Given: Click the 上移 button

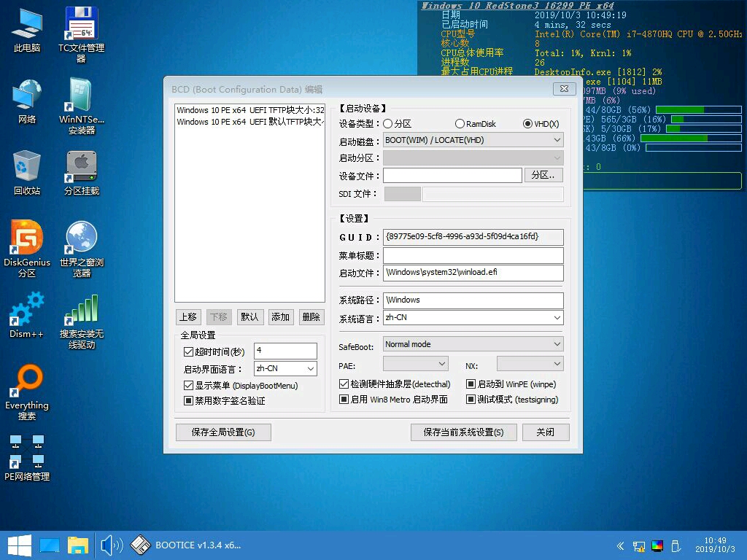Looking at the screenshot, I should (188, 317).
